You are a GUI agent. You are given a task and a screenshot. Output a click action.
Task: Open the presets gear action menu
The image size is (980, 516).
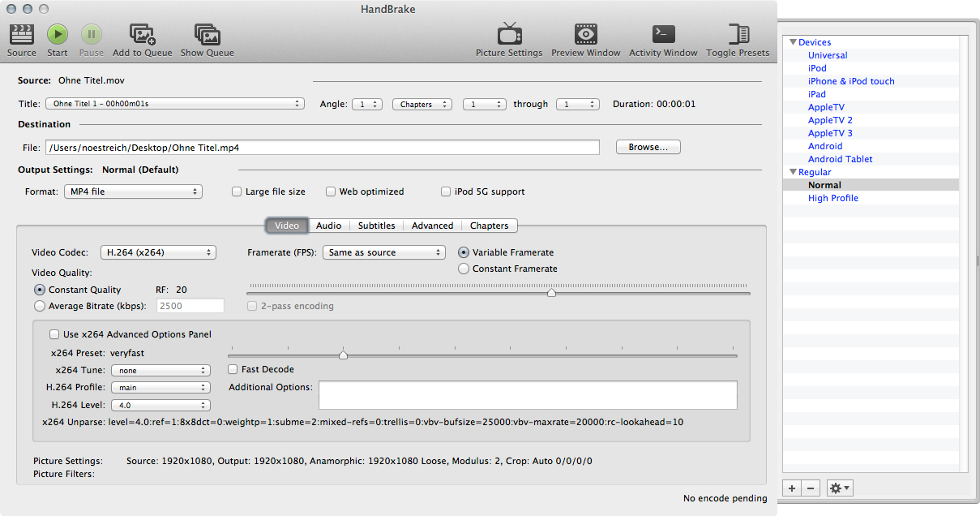(840, 488)
